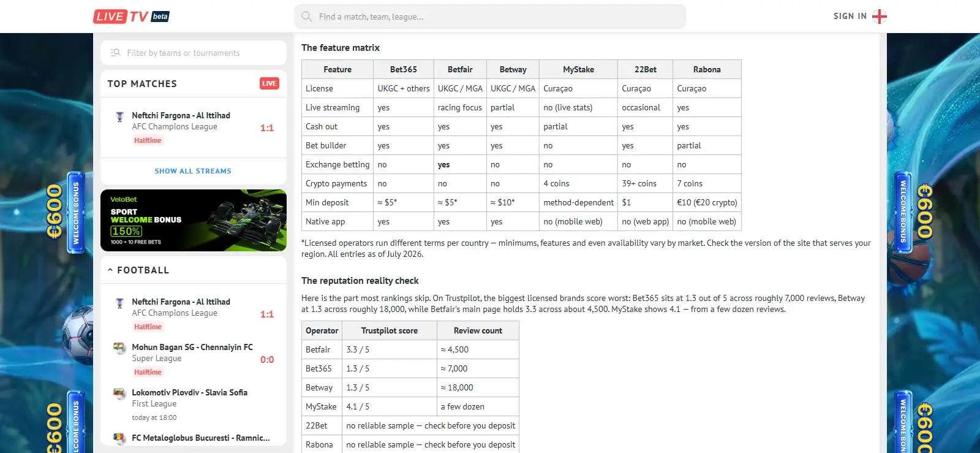Open SHOW ALL STREAMS
This screenshot has width=980, height=453.
coord(193,171)
